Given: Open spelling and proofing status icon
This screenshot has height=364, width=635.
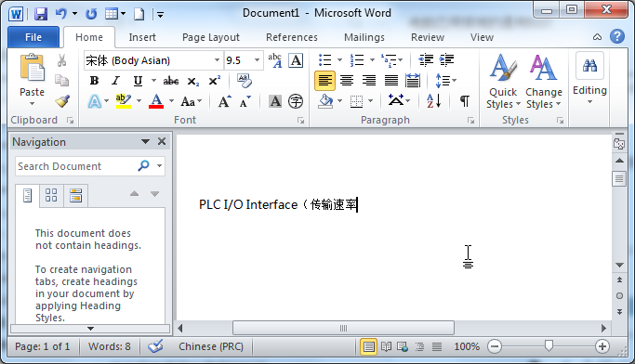Looking at the screenshot, I should [x=155, y=346].
